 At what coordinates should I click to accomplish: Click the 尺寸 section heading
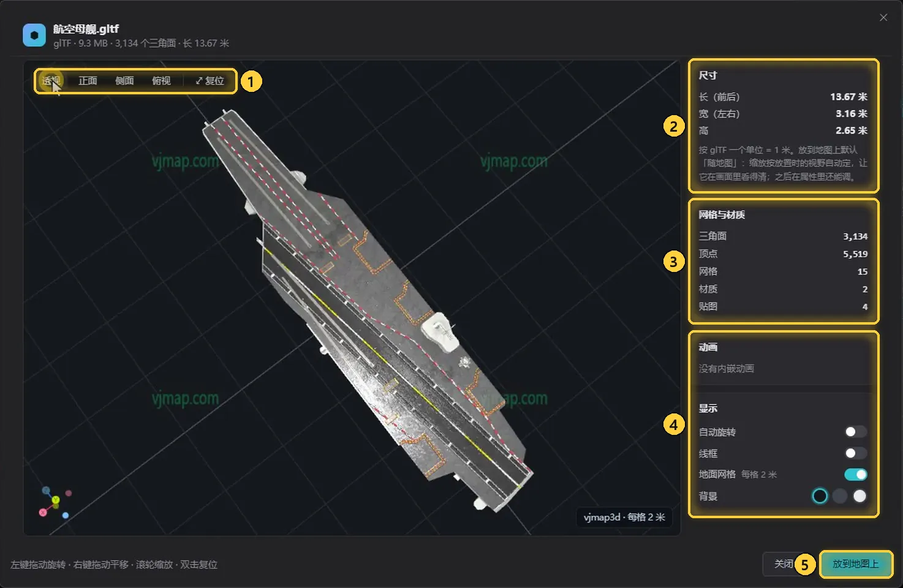[708, 75]
